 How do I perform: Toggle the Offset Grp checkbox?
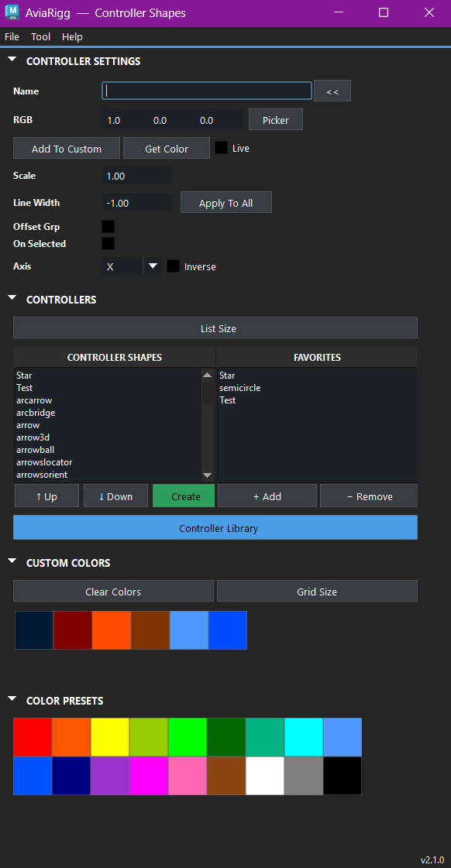(x=108, y=226)
